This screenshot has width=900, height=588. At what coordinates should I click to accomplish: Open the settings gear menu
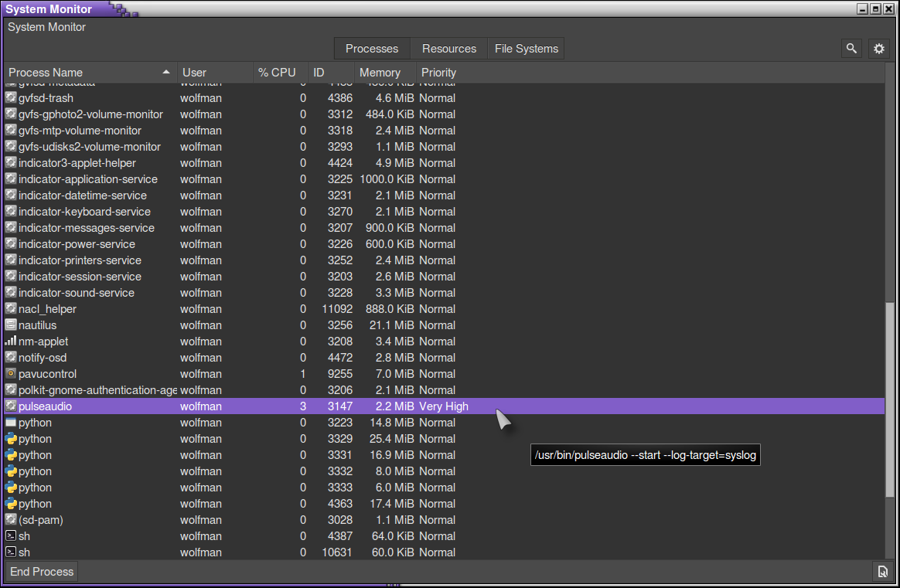[878, 49]
